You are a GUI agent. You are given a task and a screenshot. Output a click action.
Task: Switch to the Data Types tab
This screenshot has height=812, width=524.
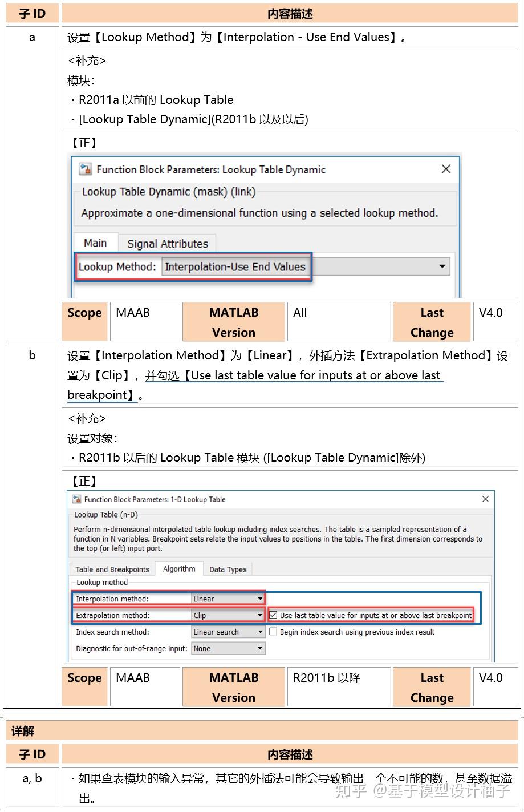(228, 569)
